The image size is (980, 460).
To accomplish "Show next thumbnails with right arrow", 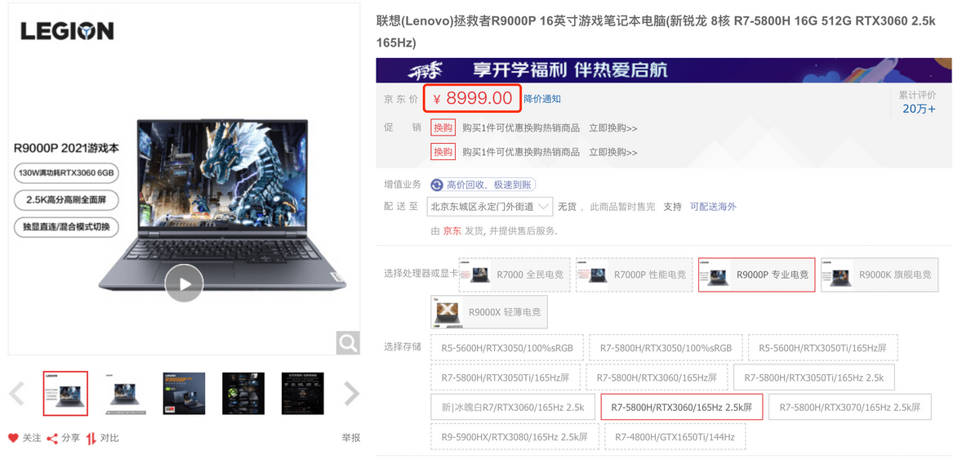I will tap(351, 394).
